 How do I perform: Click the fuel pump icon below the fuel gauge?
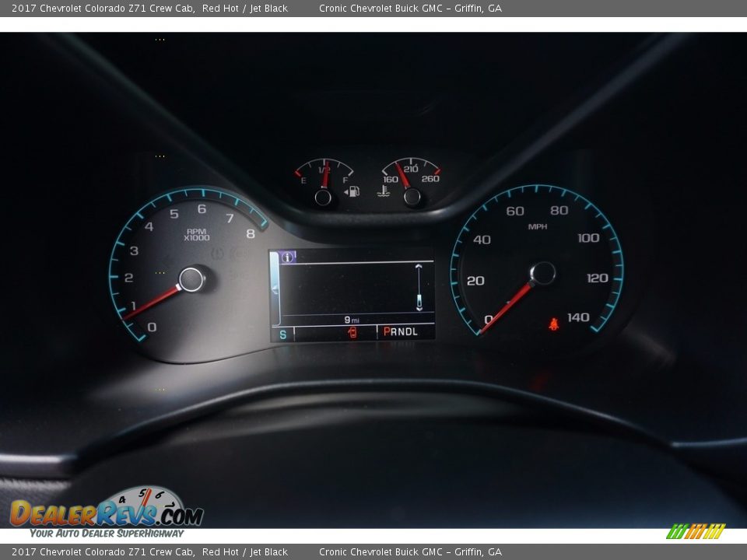(x=353, y=191)
